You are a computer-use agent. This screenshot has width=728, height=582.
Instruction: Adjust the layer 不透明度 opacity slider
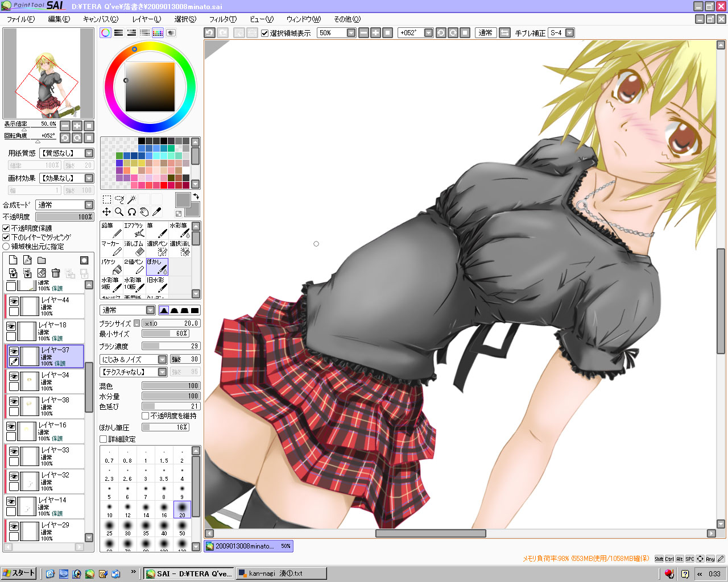pos(65,217)
